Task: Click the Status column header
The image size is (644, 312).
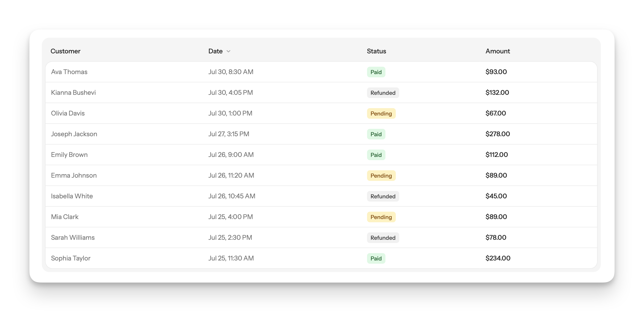Action: [x=376, y=51]
